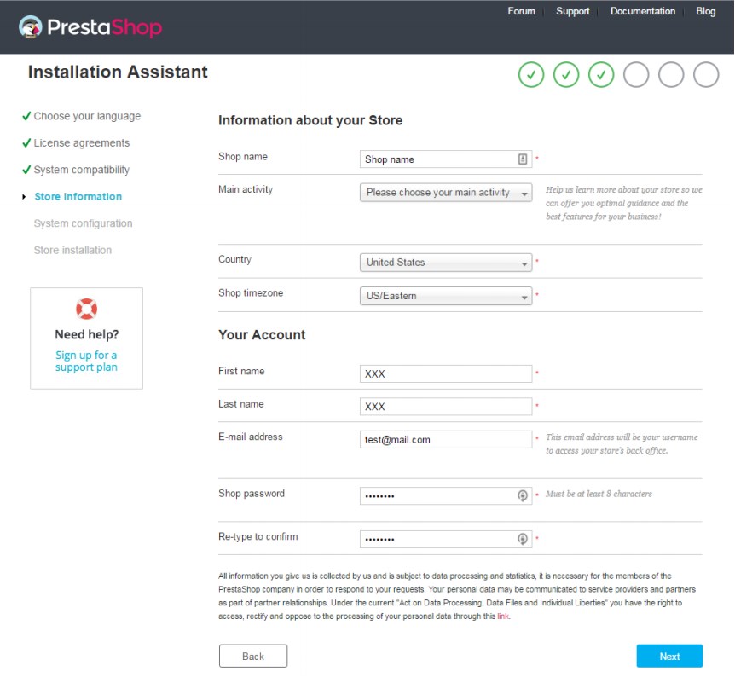This screenshot has width=735, height=700.
Task: Open the main activity dropdown
Action: [446, 193]
